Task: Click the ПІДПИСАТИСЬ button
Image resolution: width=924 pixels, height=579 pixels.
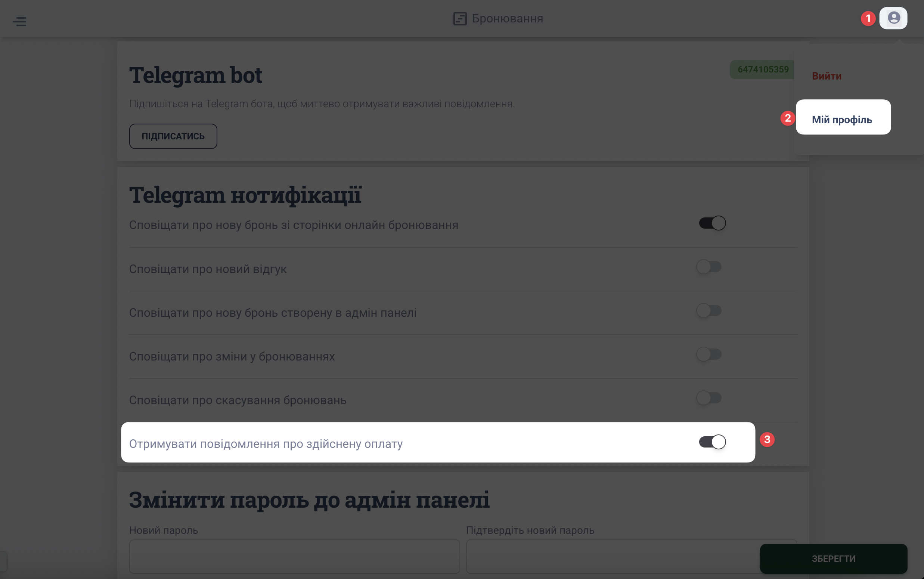Action: click(x=173, y=136)
